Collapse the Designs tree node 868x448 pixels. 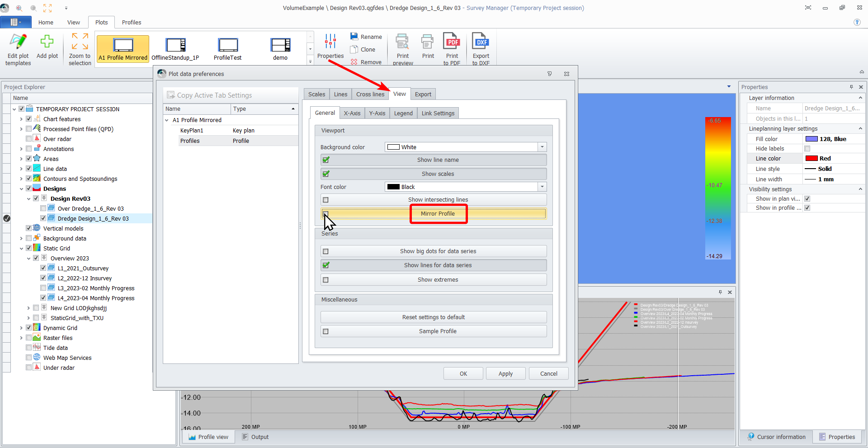(x=21, y=189)
